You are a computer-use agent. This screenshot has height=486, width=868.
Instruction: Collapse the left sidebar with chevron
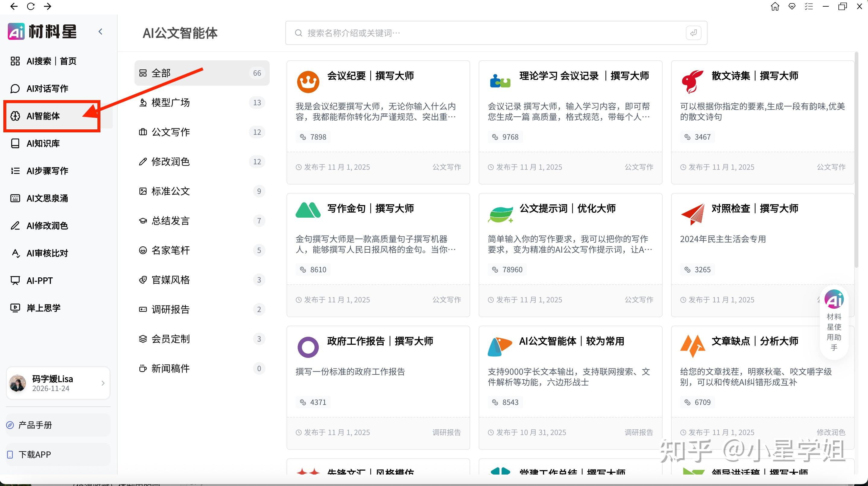coord(100,32)
